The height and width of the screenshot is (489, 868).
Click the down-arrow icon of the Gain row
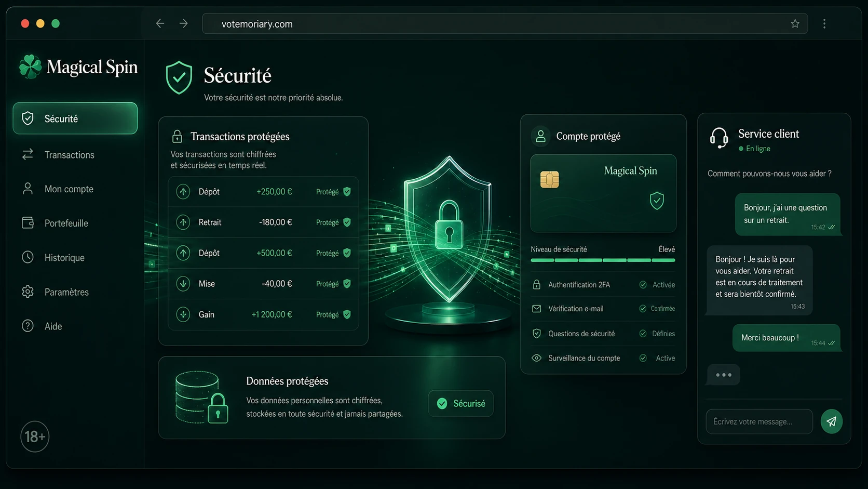tap(183, 314)
